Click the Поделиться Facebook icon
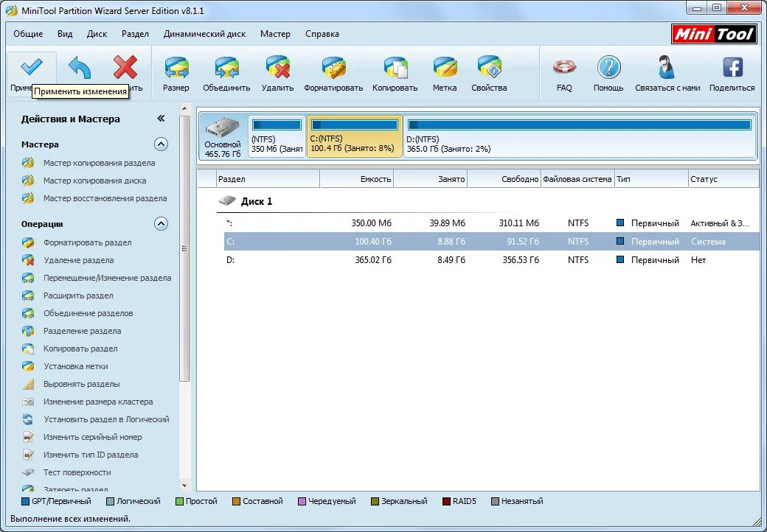Viewport: 767px width, 532px height. click(x=732, y=67)
